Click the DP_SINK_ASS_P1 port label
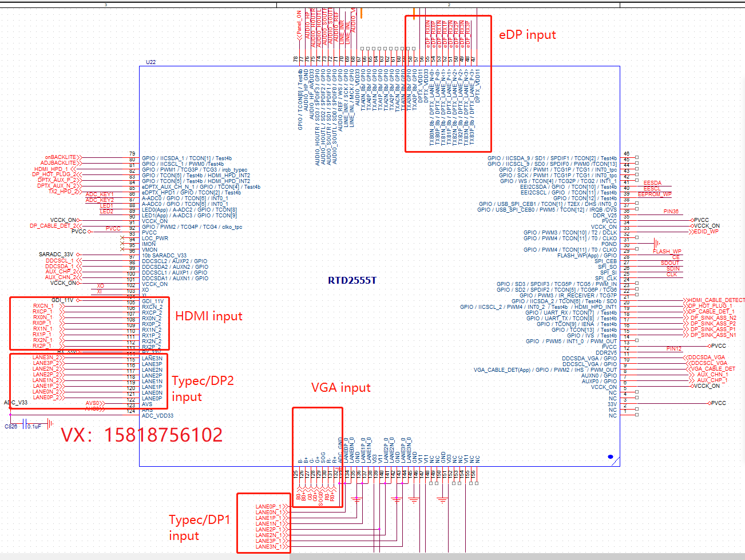Screen dimensions: 745x560 [713, 329]
